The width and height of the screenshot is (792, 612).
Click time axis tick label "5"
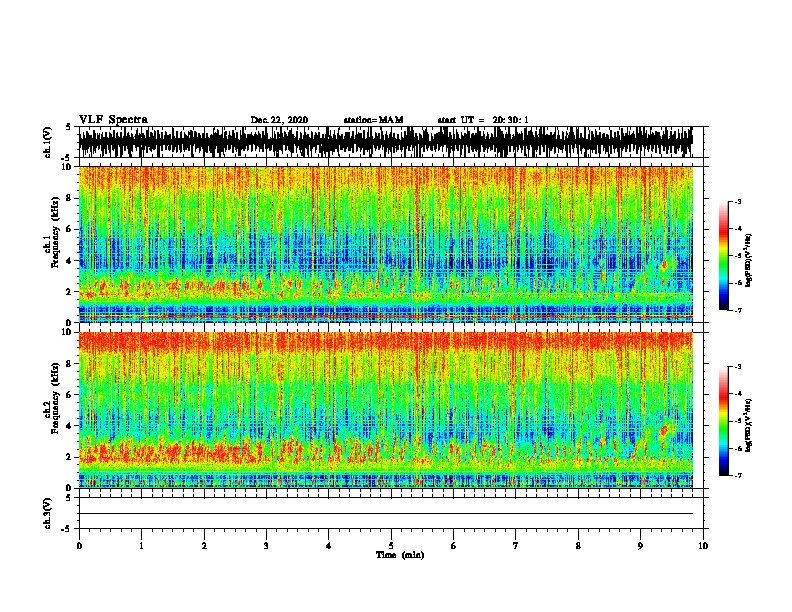(391, 546)
